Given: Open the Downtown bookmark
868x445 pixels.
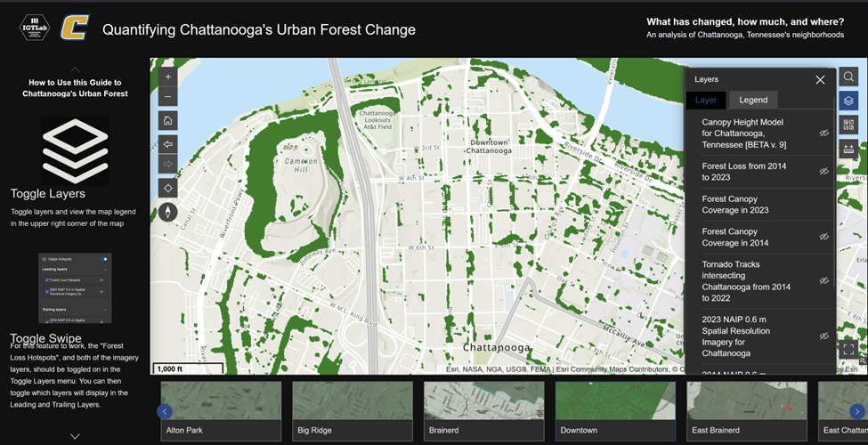Looking at the screenshot, I should coord(615,411).
